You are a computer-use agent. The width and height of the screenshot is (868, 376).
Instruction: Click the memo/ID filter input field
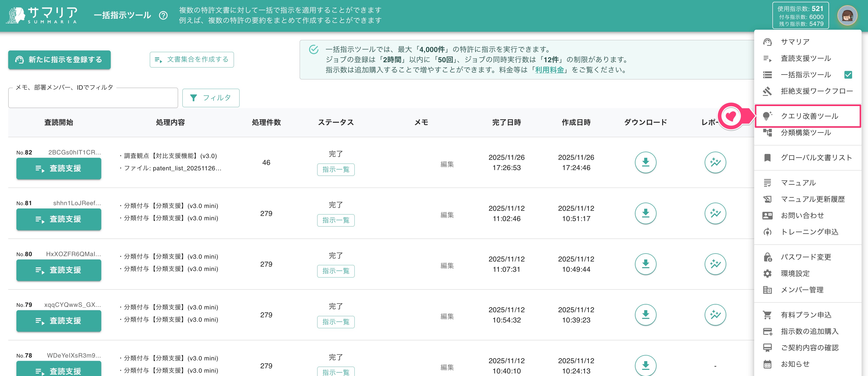(93, 98)
